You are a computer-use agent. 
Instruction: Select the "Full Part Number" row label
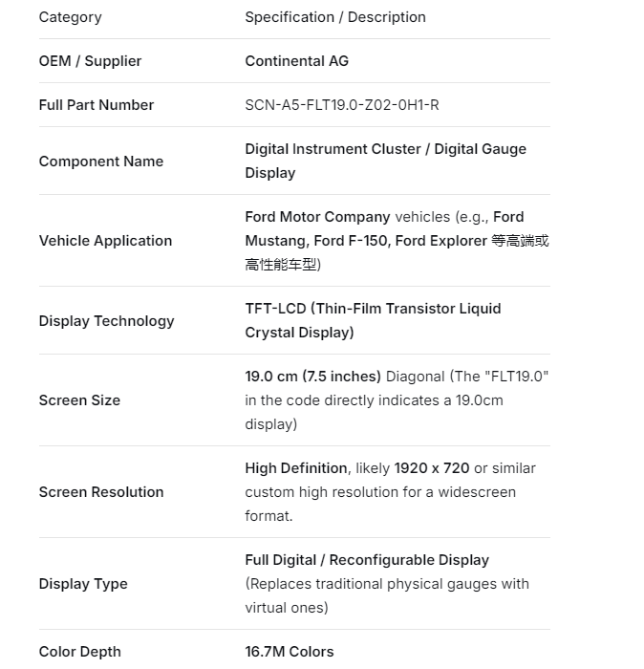(x=96, y=105)
